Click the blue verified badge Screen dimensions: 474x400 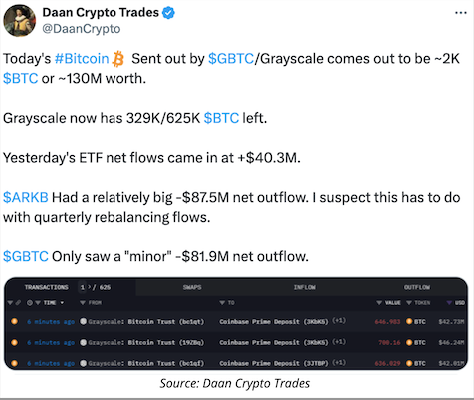pyautogui.click(x=168, y=13)
